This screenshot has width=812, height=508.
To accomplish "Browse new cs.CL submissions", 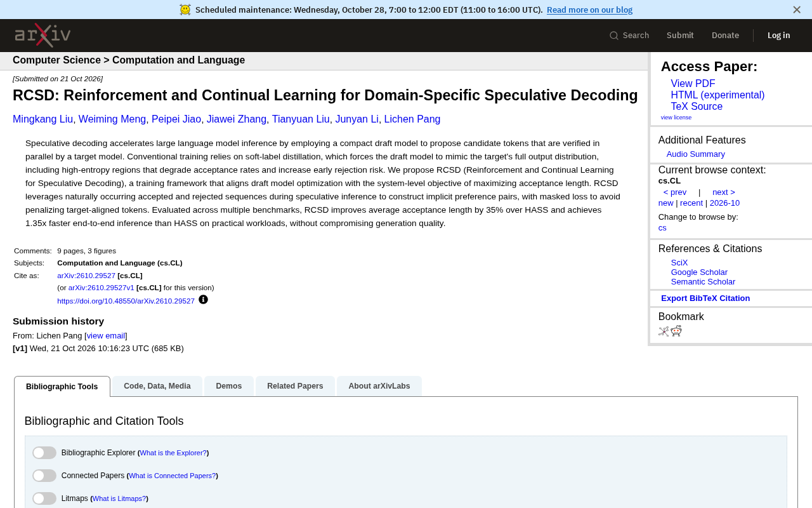I will click(x=666, y=203).
